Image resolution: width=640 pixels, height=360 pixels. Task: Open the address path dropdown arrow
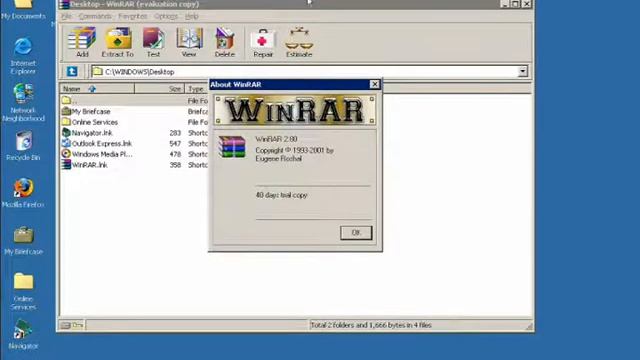point(522,71)
